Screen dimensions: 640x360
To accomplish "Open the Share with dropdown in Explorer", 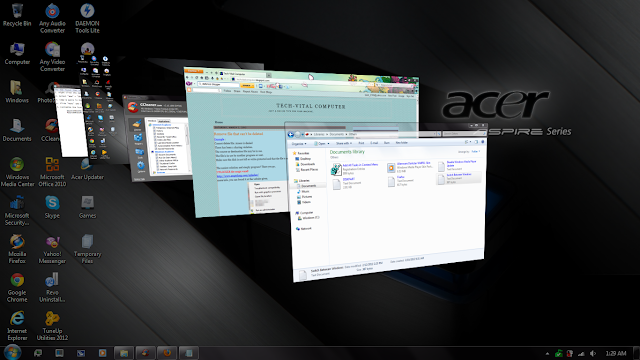I will (x=343, y=143).
